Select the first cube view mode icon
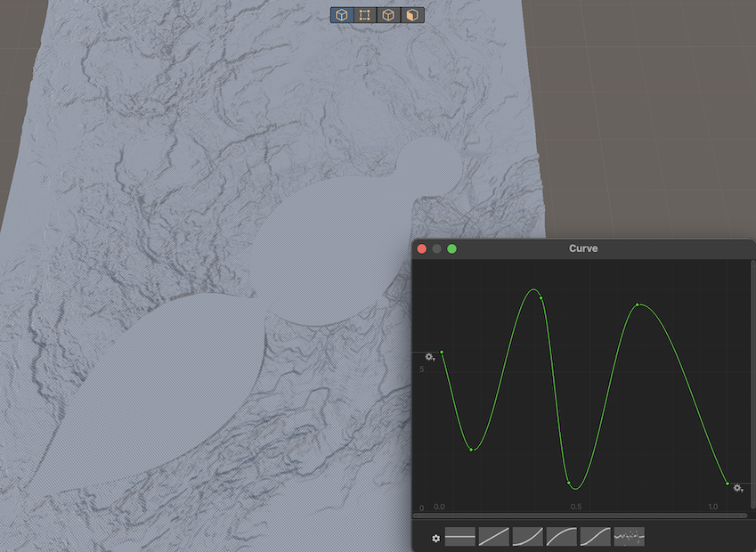 [342, 15]
